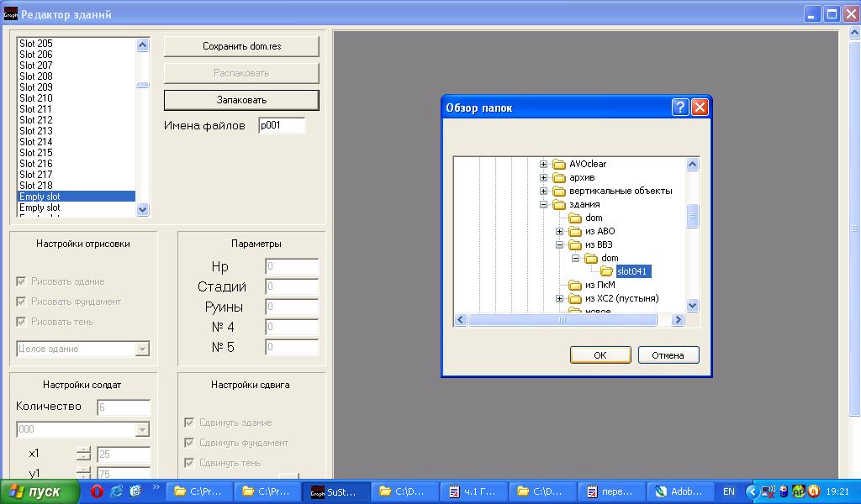Select the из ПкМ folder
Viewport: 861px width, 504px height.
pos(600,285)
